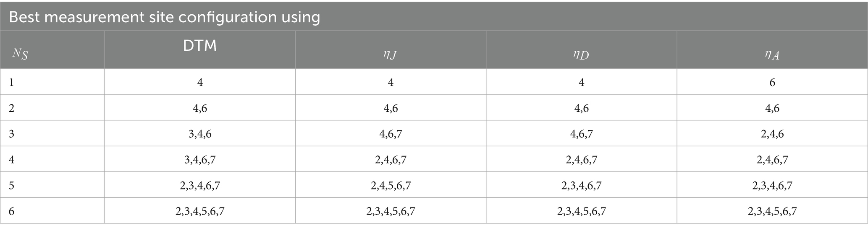The image size is (868, 231).
Task: Click the N_S column header
Action: (19, 54)
